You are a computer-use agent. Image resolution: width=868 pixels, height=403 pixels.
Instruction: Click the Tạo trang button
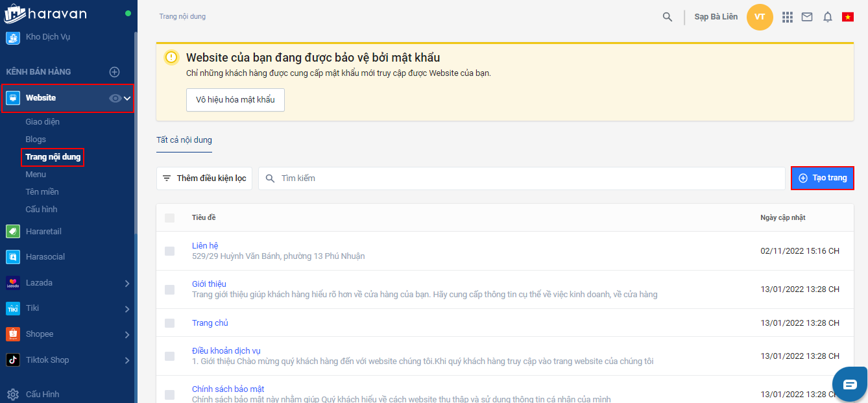(x=823, y=178)
